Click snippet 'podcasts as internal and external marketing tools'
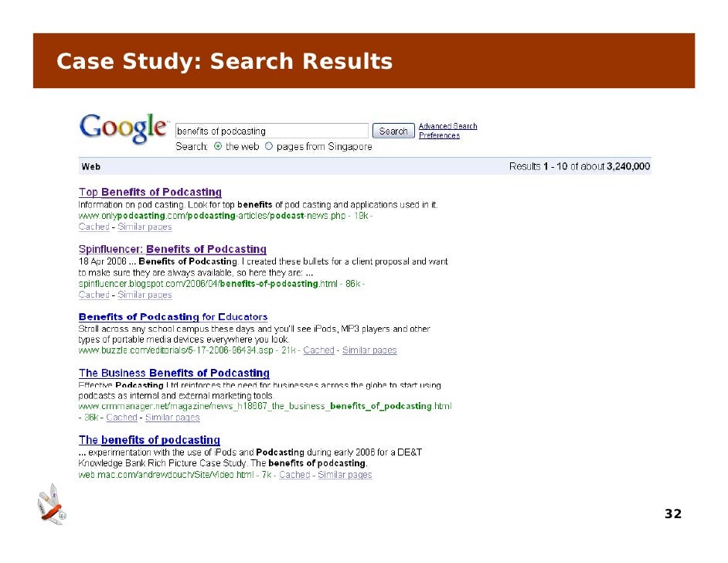The width and height of the screenshot is (728, 563). (176, 396)
